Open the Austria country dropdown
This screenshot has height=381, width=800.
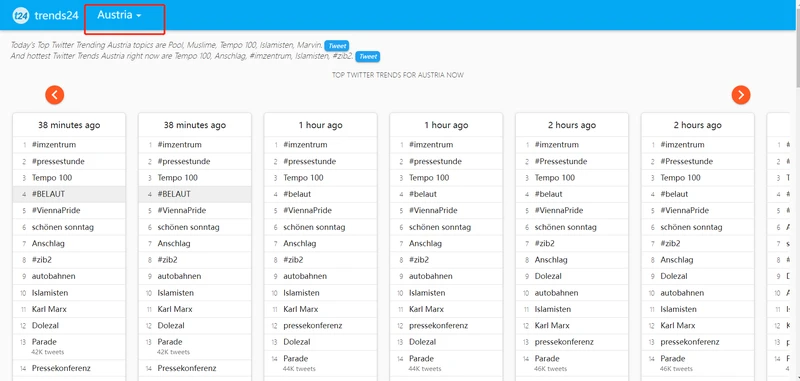click(119, 15)
